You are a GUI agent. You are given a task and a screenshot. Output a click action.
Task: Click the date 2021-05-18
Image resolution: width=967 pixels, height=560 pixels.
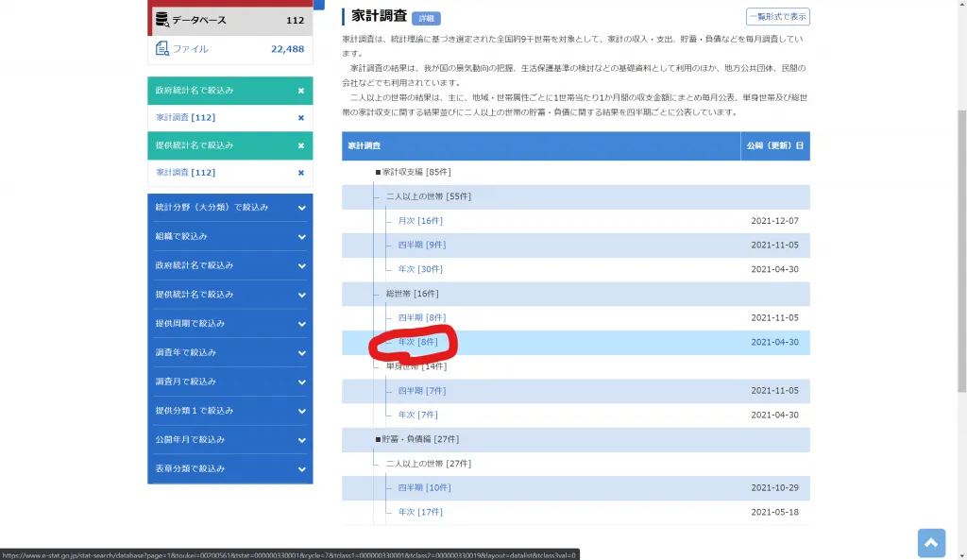(x=774, y=512)
